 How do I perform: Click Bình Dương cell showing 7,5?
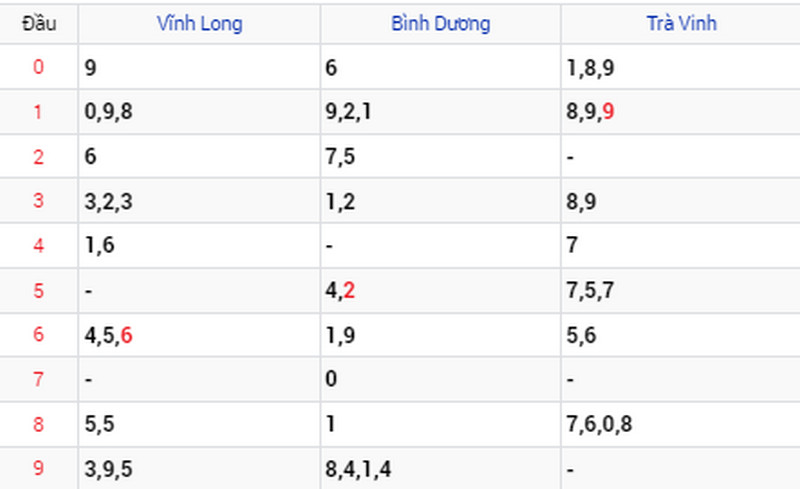click(441, 156)
